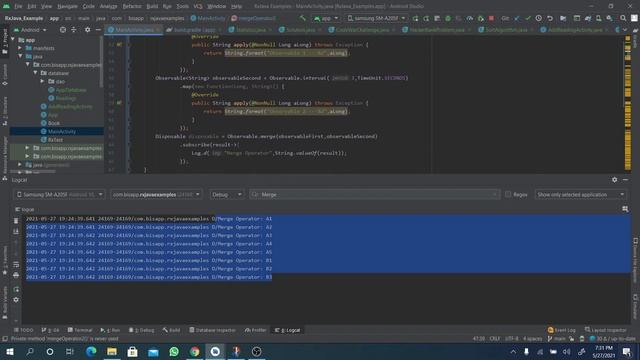
Task: Open the Layout Inspector
Action: coord(606,330)
